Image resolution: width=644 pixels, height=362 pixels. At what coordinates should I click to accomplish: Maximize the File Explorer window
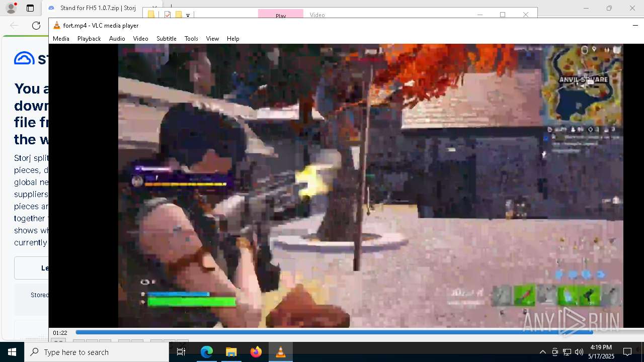503,15
